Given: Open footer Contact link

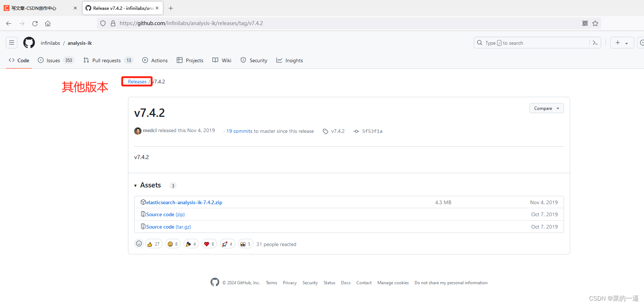Looking at the screenshot, I should (x=364, y=283).
